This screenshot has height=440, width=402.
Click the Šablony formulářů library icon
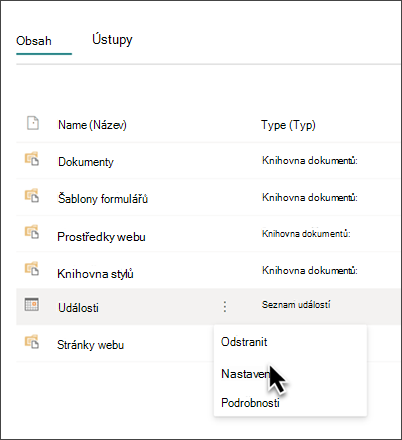point(32,195)
